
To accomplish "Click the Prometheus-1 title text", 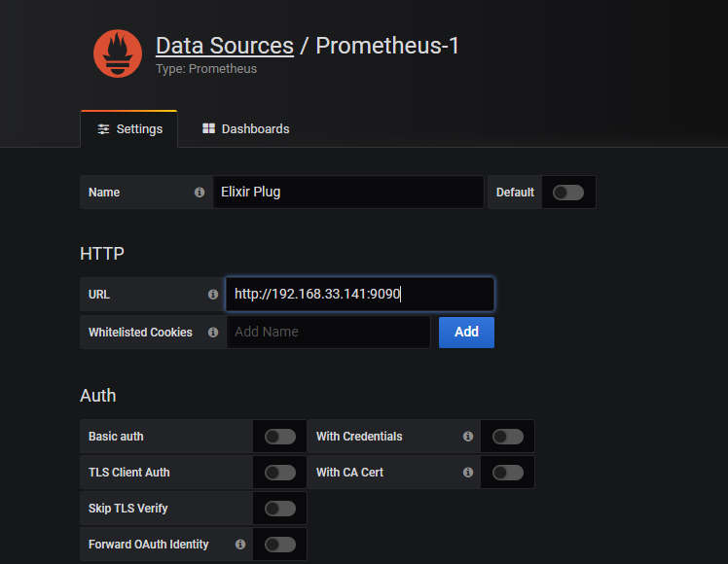I will pyautogui.click(x=387, y=46).
